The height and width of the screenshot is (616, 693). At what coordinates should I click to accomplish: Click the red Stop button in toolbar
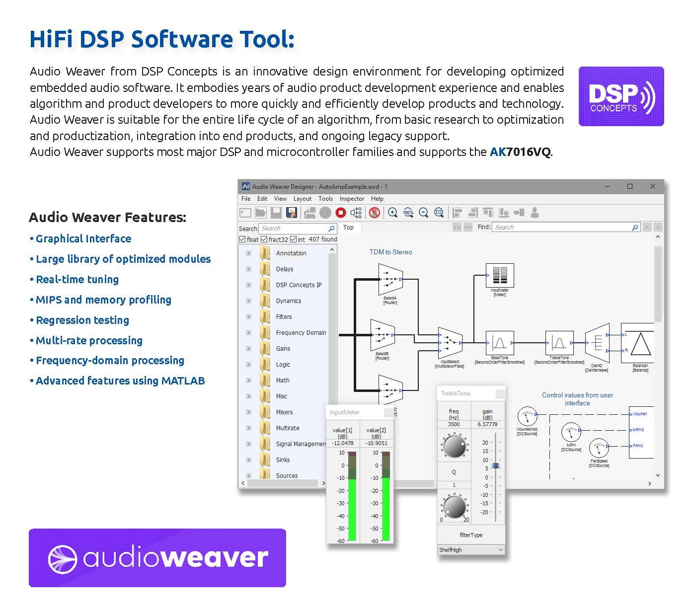[x=340, y=213]
